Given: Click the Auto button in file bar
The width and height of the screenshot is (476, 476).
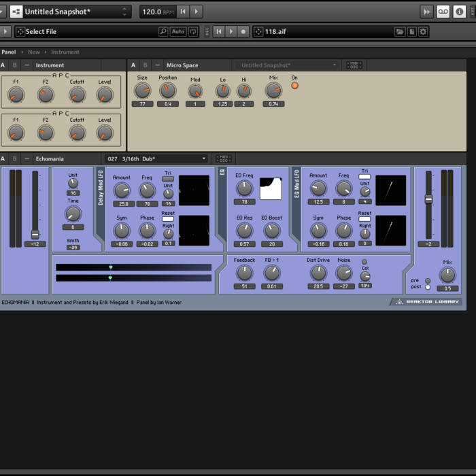Looking at the screenshot, I should (x=177, y=31).
